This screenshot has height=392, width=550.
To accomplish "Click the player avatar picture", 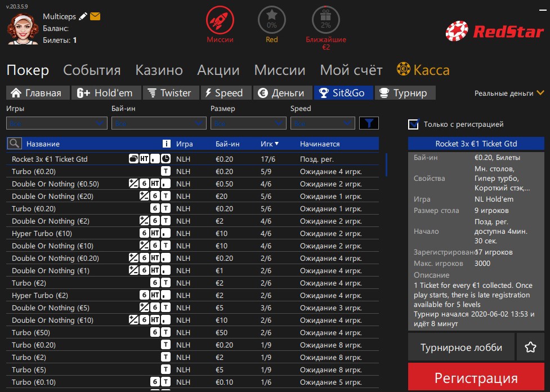I will tap(23, 28).
